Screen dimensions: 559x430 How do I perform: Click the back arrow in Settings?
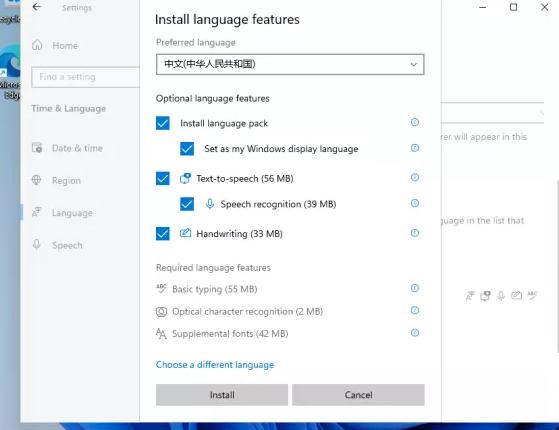(37, 7)
